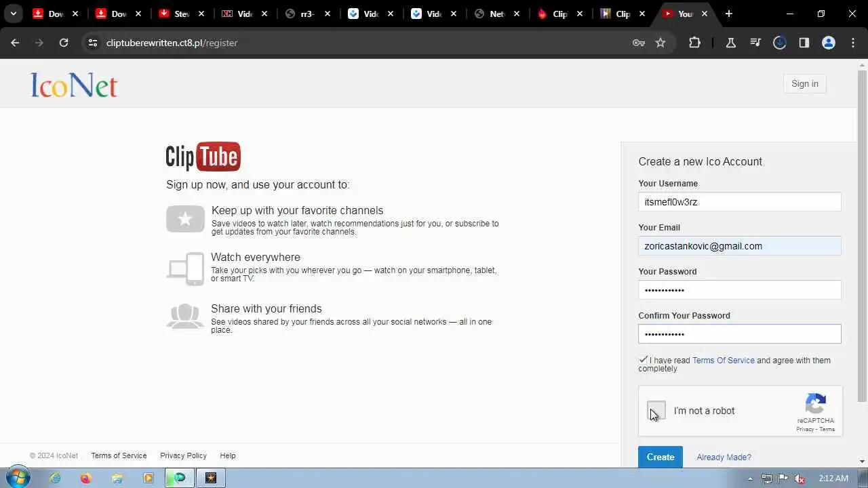Open Windows Explorer from taskbar

[117, 478]
